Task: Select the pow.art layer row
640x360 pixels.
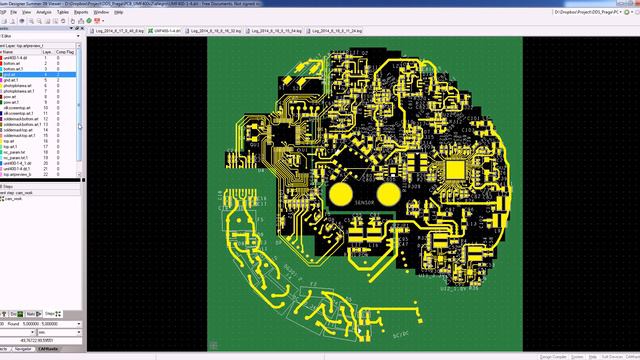Action: click(38, 97)
